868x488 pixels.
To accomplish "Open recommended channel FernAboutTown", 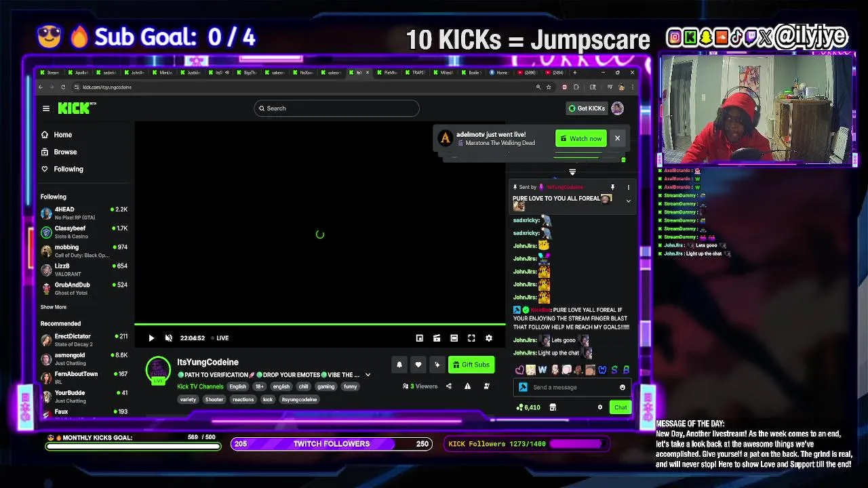I will pyautogui.click(x=84, y=378).
